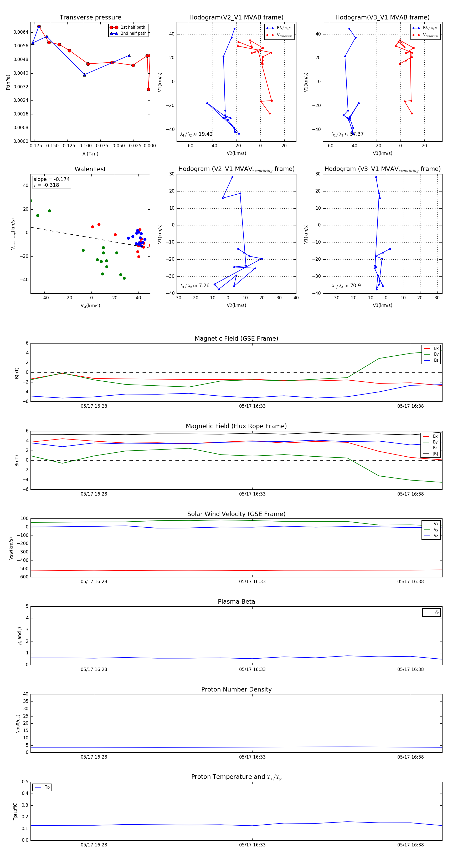The image size is (473, 868).
Task: Click the 'Solar Wind Velocity (GSE Frame)' title
Action: (236, 514)
